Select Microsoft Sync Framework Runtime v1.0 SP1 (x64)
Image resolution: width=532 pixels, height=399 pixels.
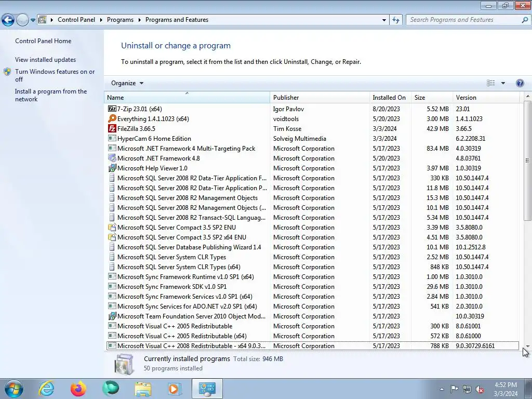click(x=312, y=277)
